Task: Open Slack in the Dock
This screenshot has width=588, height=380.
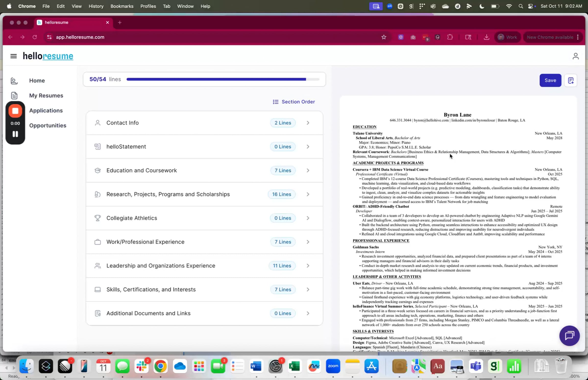Action: click(x=141, y=366)
